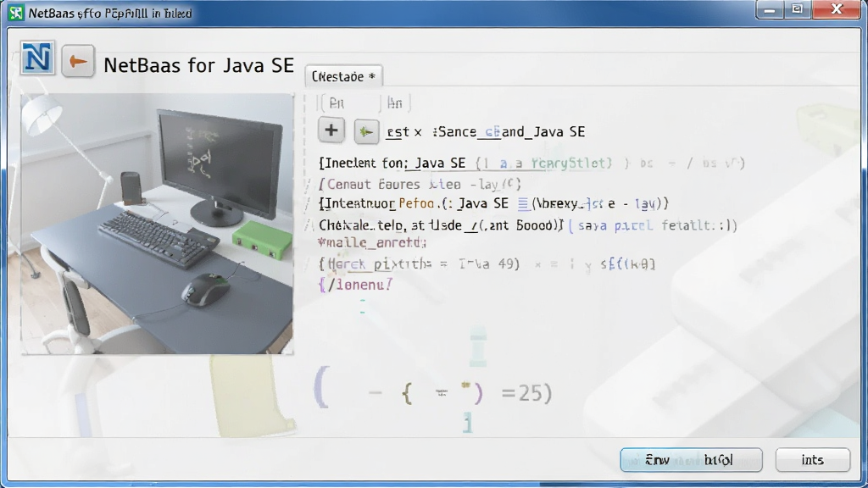Open the Cnestade tab
The height and width of the screenshot is (488, 868).
point(343,76)
